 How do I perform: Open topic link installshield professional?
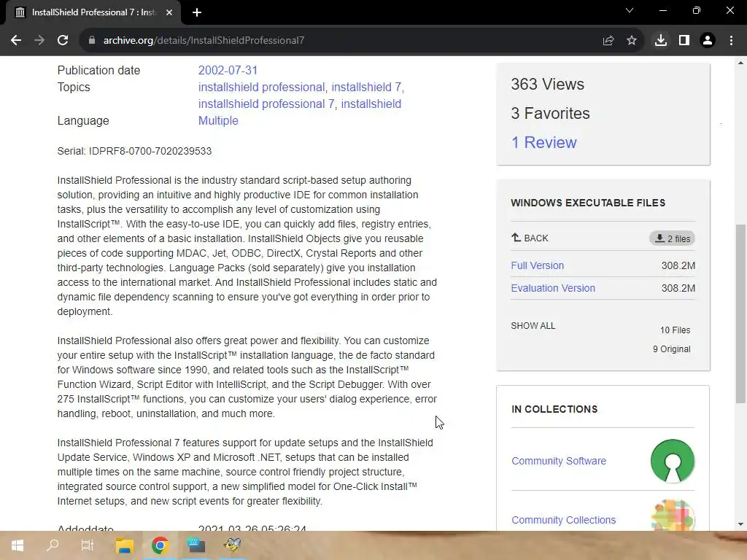coord(262,87)
